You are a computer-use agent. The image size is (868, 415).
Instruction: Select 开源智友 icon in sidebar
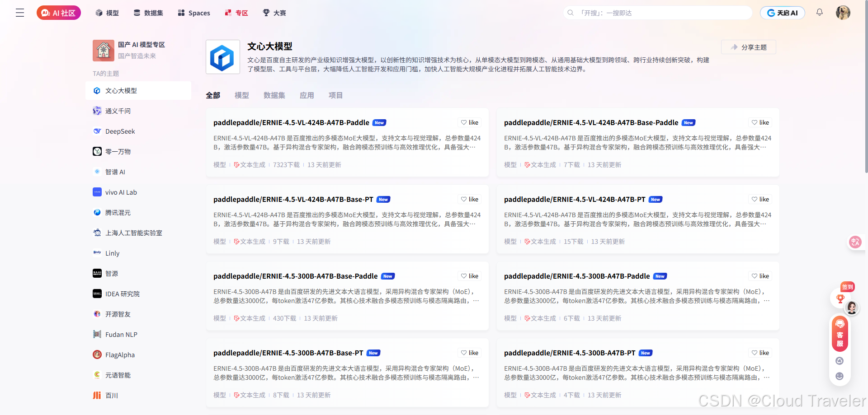click(x=97, y=314)
